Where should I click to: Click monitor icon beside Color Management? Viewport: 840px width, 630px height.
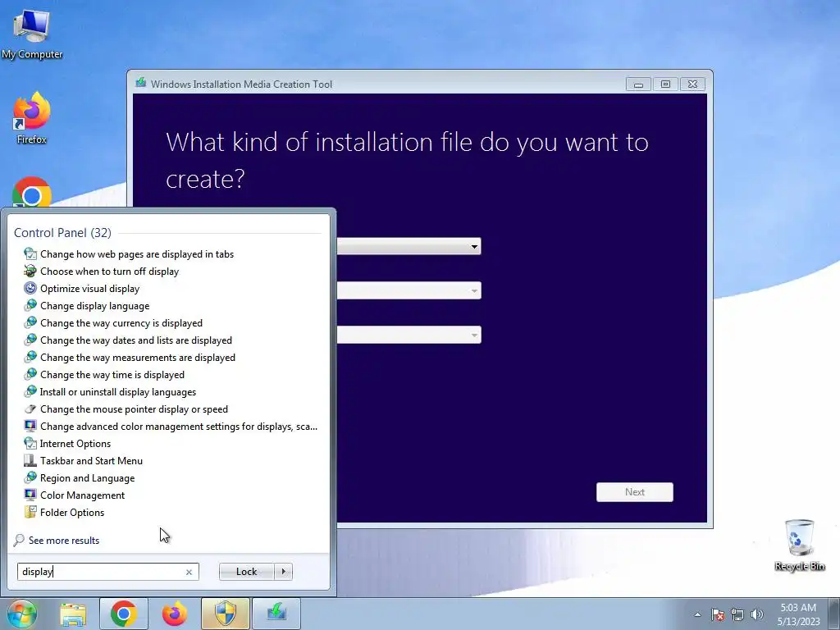(30, 495)
